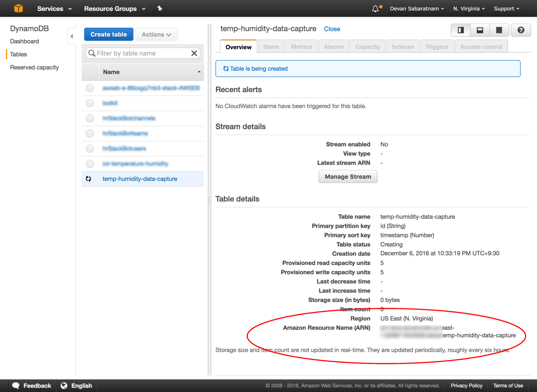The width and height of the screenshot is (537, 392).
Task: Open the awseb stack table link
Action: pyautogui.click(x=151, y=88)
